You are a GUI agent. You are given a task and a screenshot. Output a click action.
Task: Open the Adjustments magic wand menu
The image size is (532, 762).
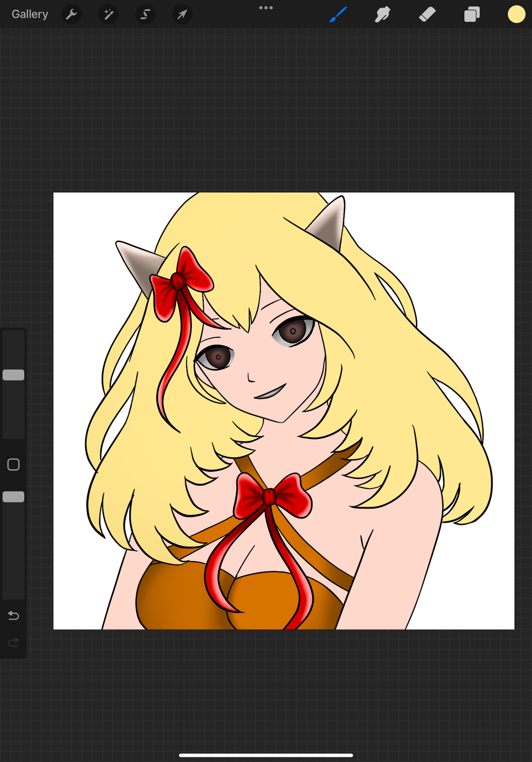pos(108,15)
